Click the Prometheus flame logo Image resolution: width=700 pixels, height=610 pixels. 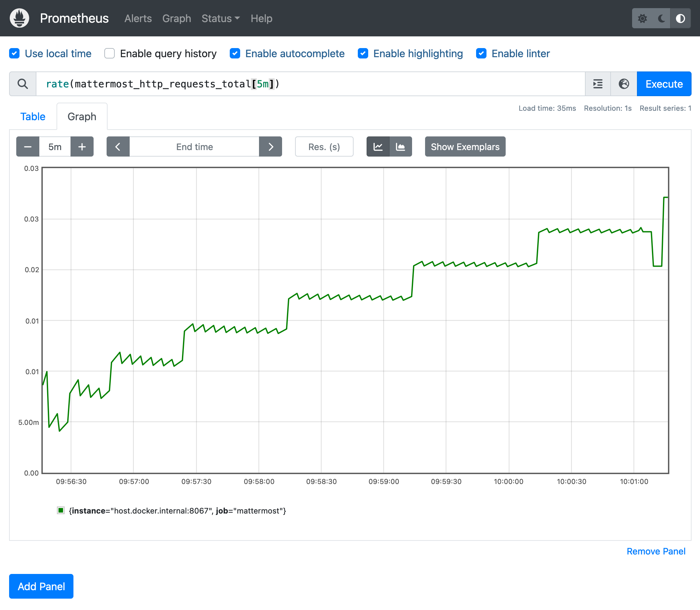pyautogui.click(x=19, y=18)
